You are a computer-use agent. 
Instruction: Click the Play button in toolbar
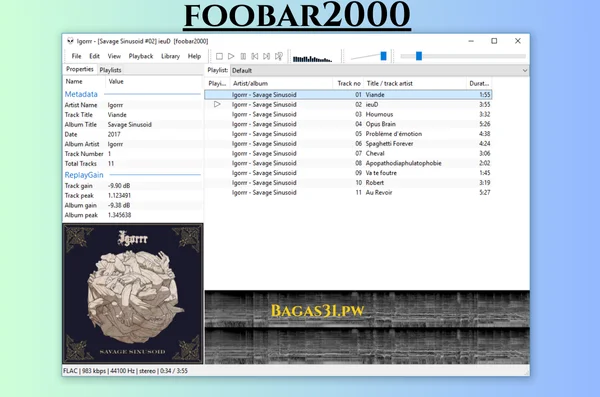coord(231,56)
